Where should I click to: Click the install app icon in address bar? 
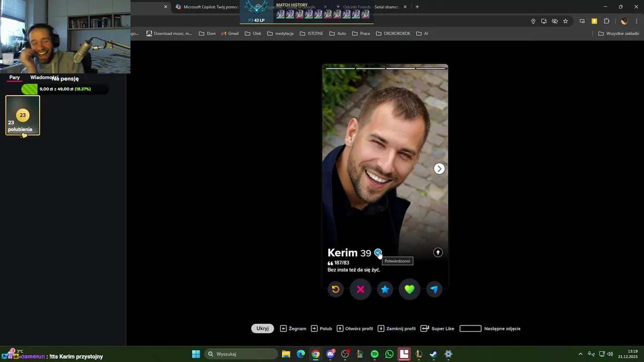pyautogui.click(x=544, y=21)
